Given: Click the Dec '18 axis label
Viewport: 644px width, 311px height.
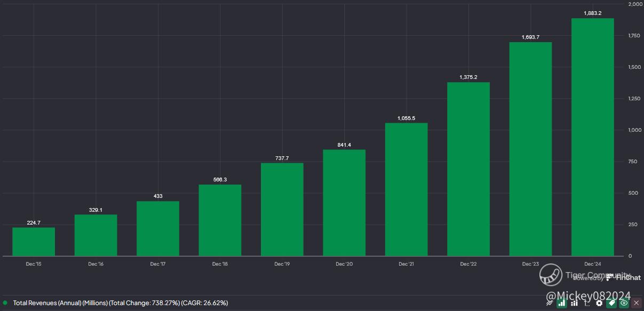Looking at the screenshot, I should [x=220, y=264].
